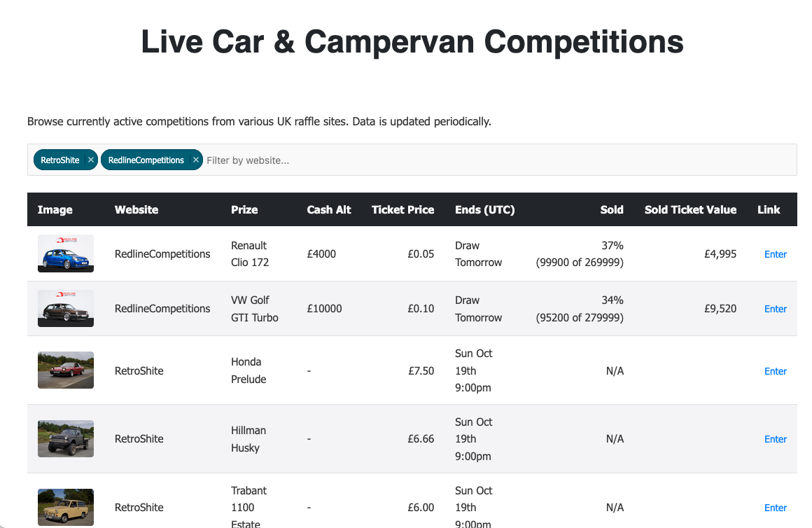The height and width of the screenshot is (528, 812).
Task: Enter the Hillman Husky competition
Action: (x=775, y=439)
